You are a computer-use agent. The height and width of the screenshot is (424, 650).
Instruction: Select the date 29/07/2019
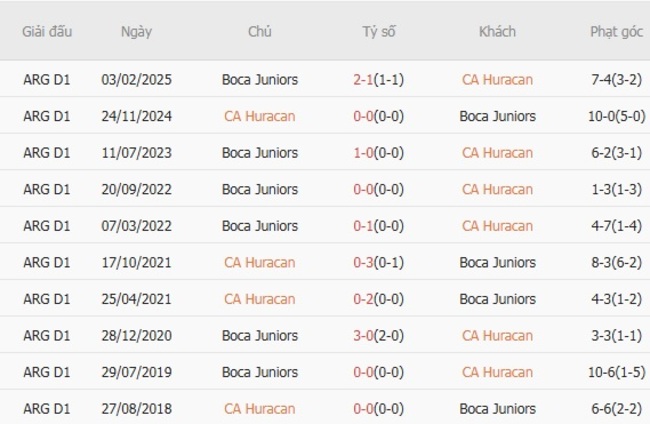coord(136,372)
